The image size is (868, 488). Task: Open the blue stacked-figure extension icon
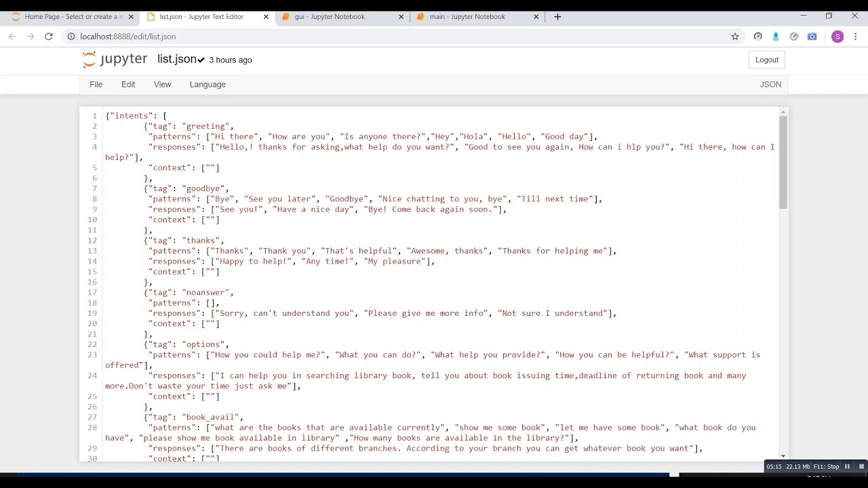(776, 37)
